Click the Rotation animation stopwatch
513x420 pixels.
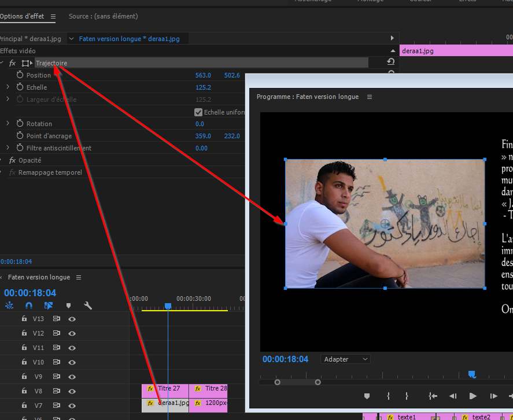(20, 124)
